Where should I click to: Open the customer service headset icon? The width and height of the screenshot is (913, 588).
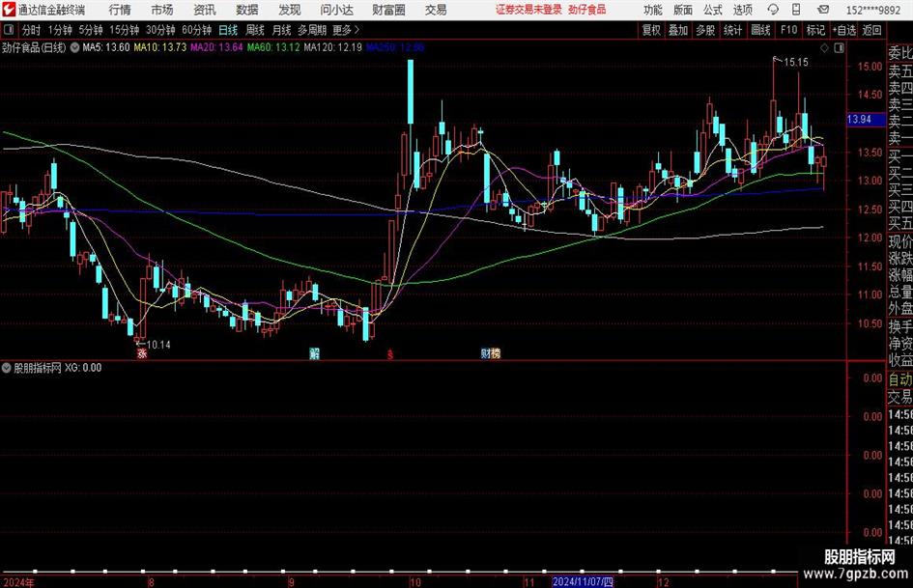coord(773,10)
